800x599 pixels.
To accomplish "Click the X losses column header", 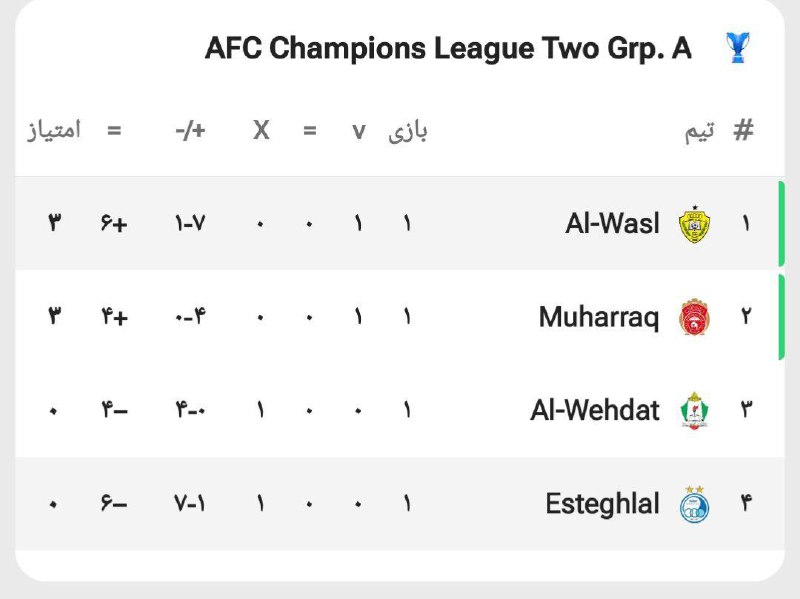I will point(261,131).
